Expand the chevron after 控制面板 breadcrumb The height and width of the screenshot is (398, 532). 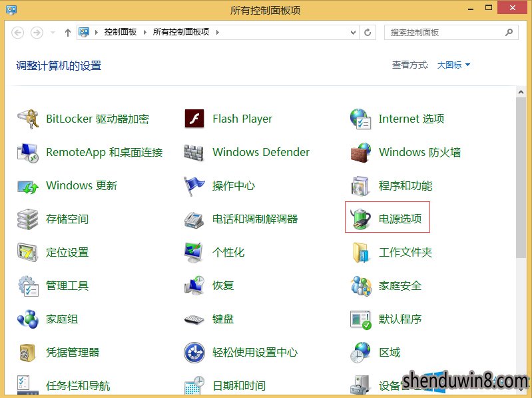pos(145,33)
